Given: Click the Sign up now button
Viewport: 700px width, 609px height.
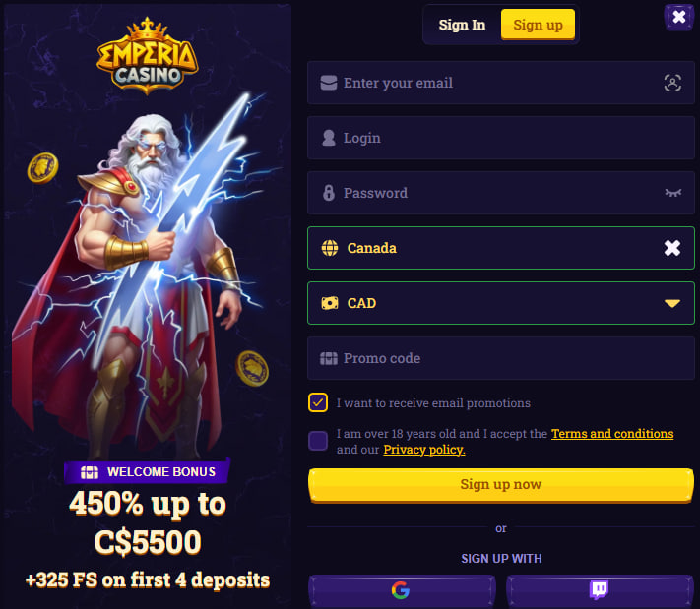Looking at the screenshot, I should (x=501, y=485).
